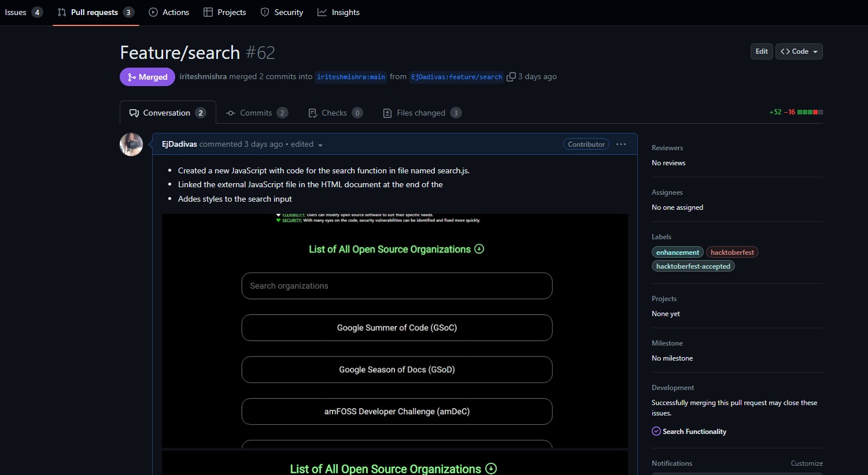Click the Code button angle-brackets icon

[785, 51]
